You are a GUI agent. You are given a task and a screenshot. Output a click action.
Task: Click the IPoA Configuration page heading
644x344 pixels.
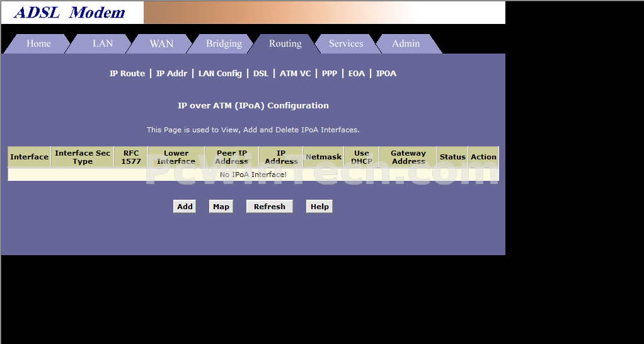pyautogui.click(x=253, y=105)
